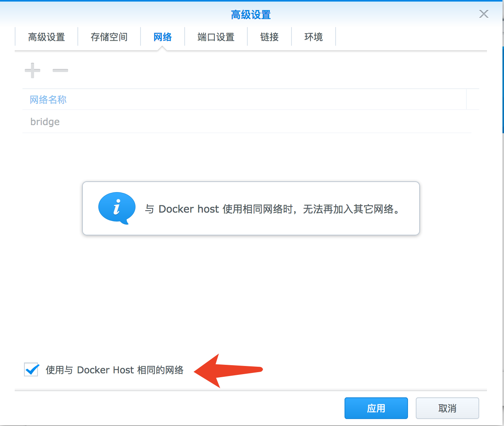Open the 存储空间 tab

(109, 37)
